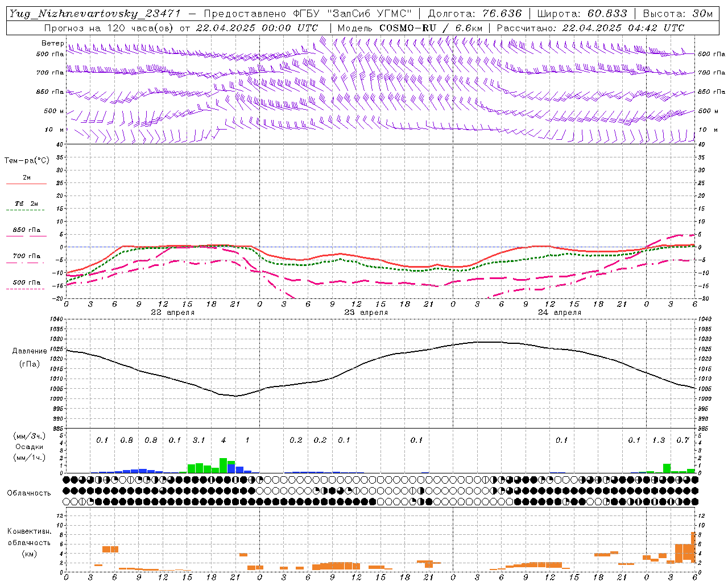This screenshot has height=582, width=728.
Task: Click the "500 гПа" temperature legend entry
Action: 27,282
